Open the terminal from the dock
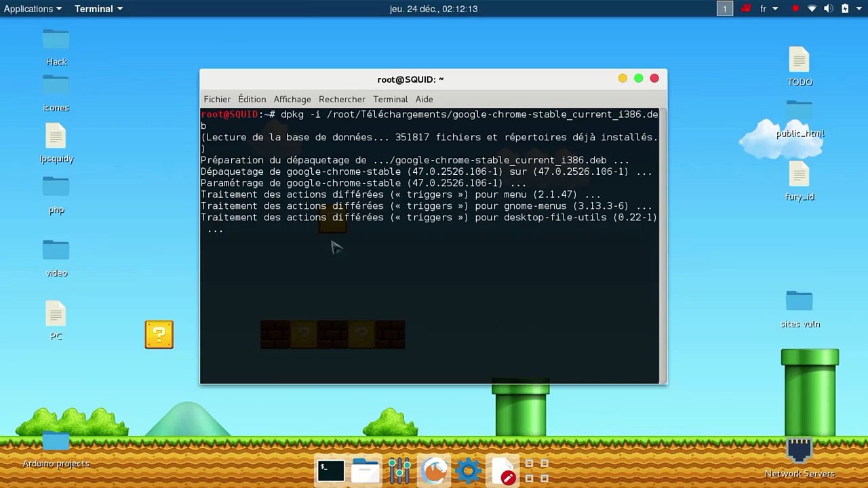The image size is (868, 488). [331, 470]
